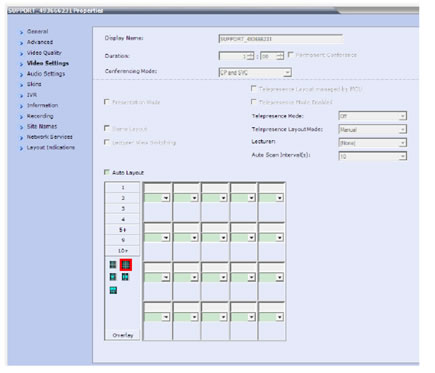
Task: Click the Display Name input field
Action: (x=281, y=39)
